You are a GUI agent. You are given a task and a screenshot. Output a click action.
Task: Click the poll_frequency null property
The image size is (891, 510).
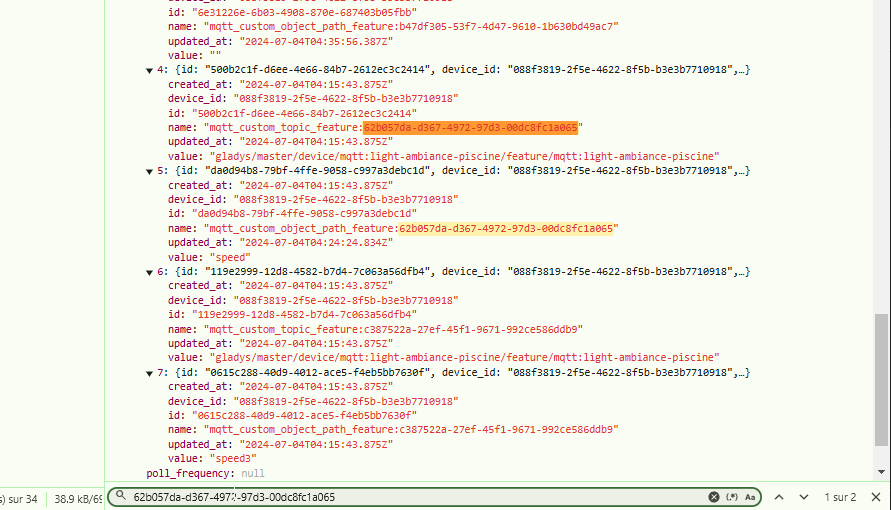(205, 473)
